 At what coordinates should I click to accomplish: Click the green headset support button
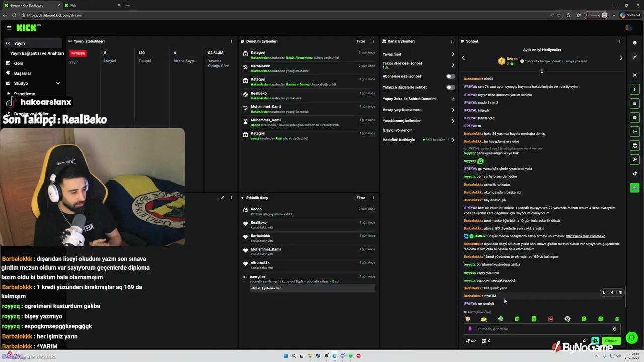click(x=632, y=338)
